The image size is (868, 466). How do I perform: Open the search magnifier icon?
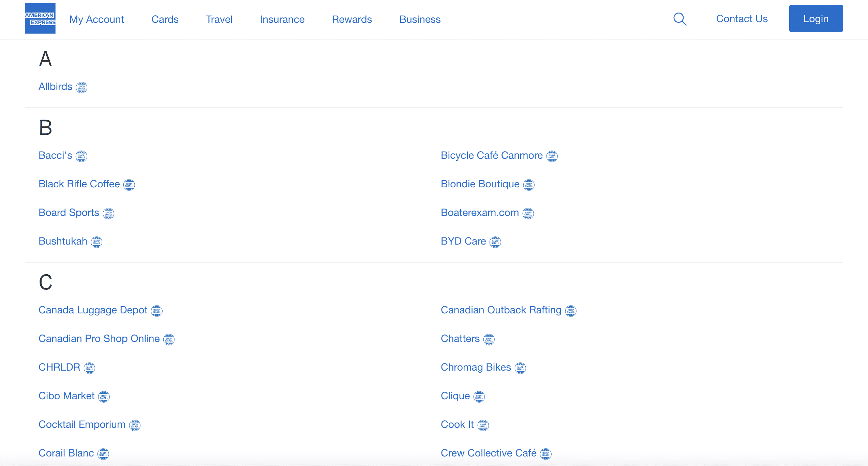click(679, 19)
